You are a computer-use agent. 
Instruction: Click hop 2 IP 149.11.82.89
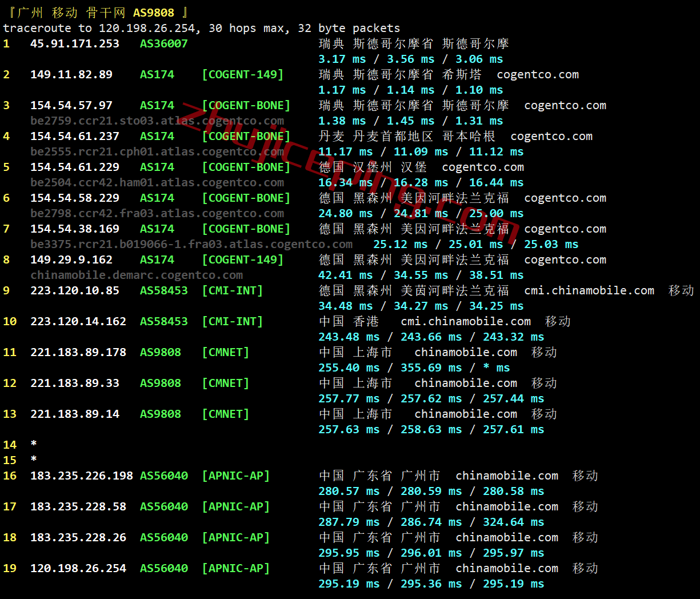pos(71,74)
